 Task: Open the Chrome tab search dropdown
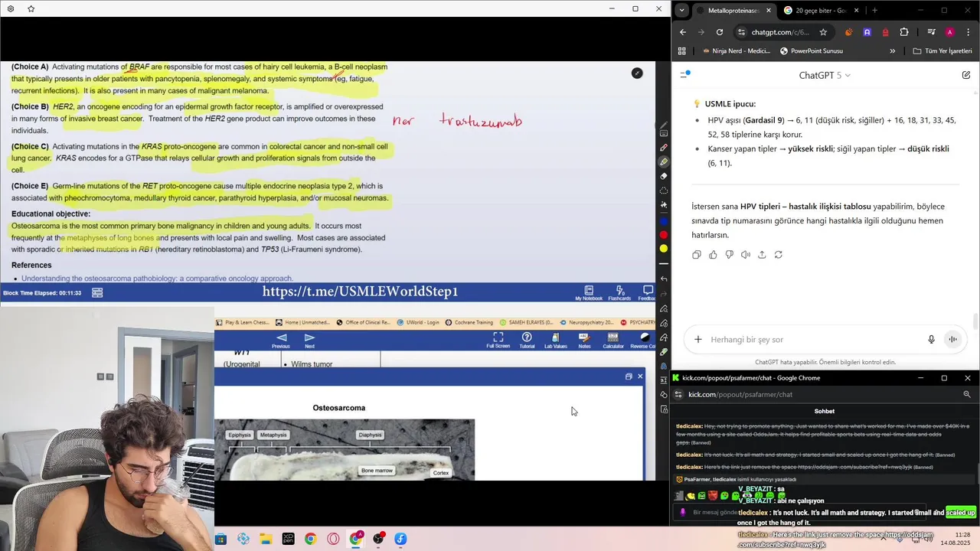pos(681,11)
